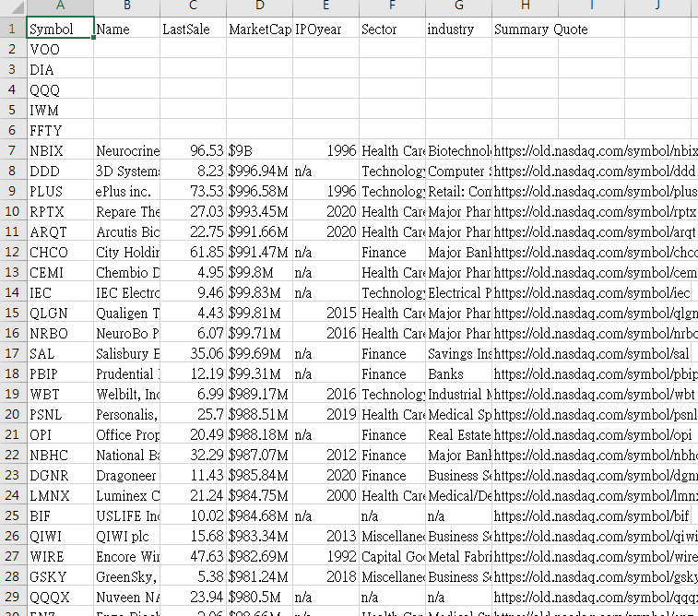Select the IEC symbol cell
The width and height of the screenshot is (698, 616).
(60, 292)
